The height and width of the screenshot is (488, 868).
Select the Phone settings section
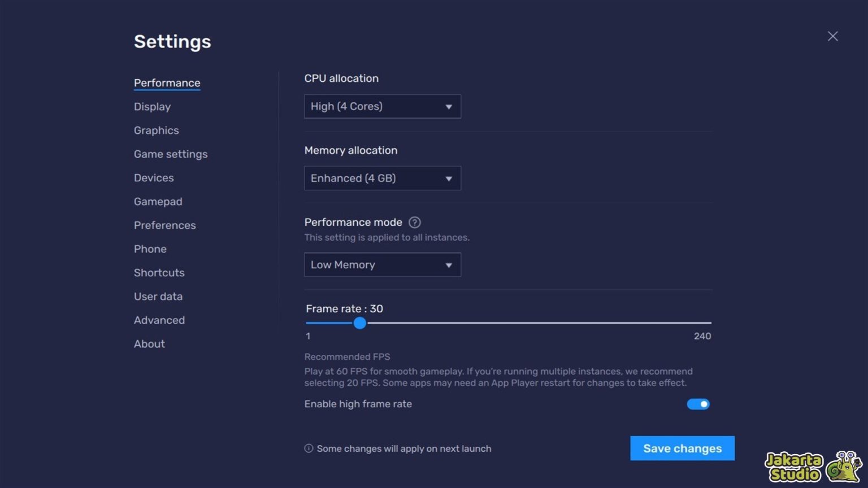point(150,249)
